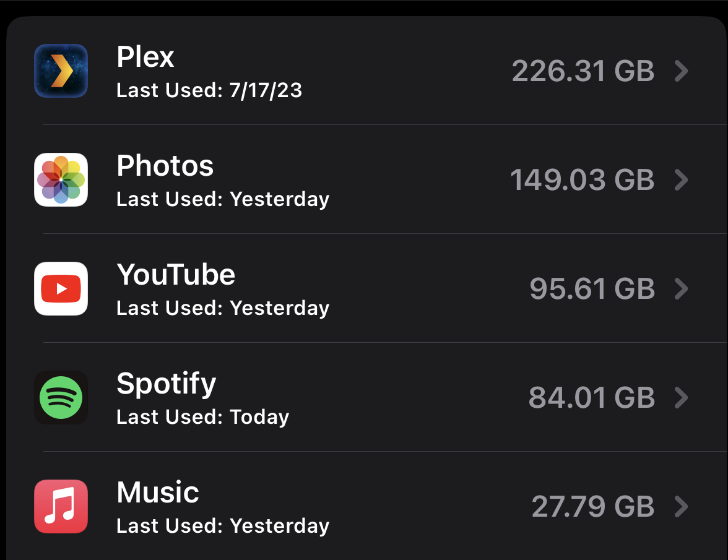Tap the Plex app icon
728x560 pixels.
pyautogui.click(x=61, y=71)
